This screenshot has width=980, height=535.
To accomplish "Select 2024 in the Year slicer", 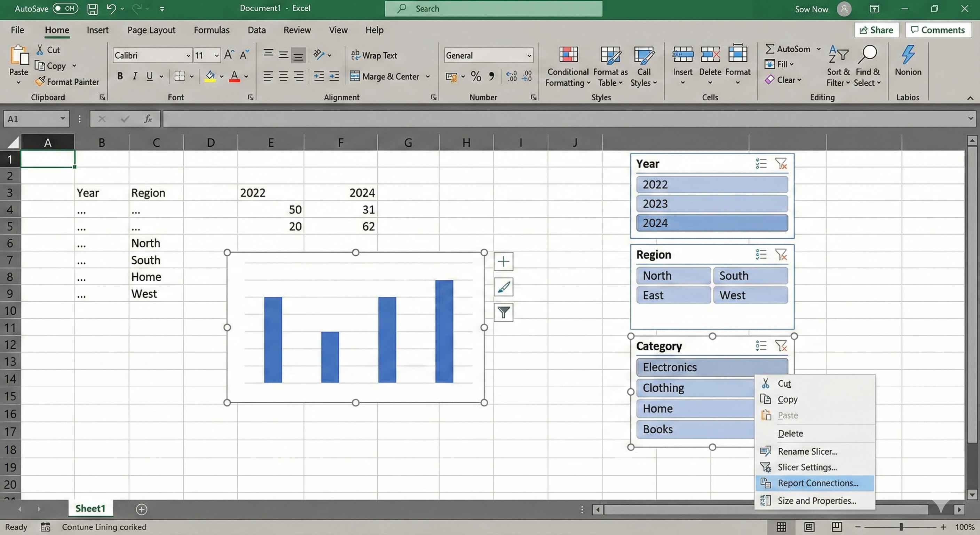I will pyautogui.click(x=712, y=223).
